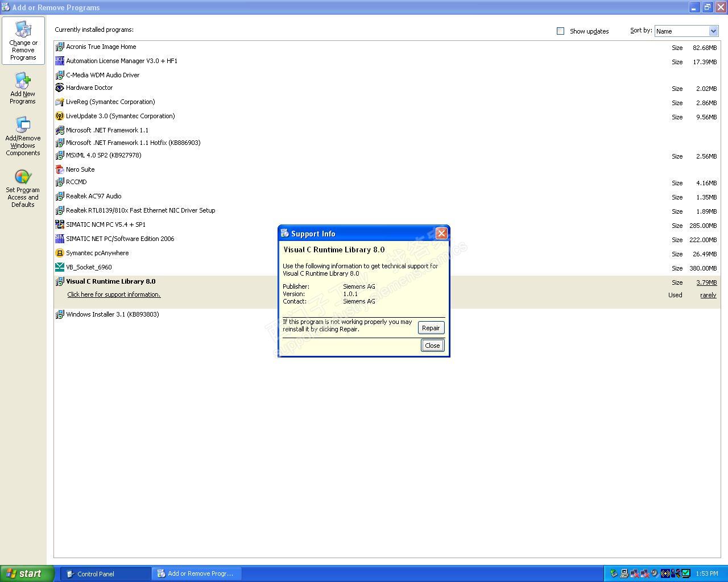
Task: Select Automation License Manager V3.0 + HF1
Action: (x=387, y=61)
